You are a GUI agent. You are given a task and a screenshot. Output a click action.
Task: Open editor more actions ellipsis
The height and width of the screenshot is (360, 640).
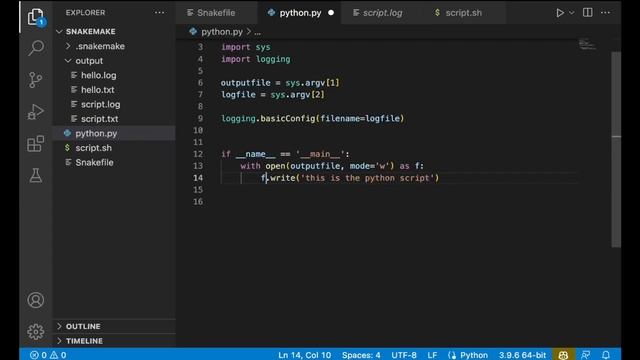tap(606, 13)
